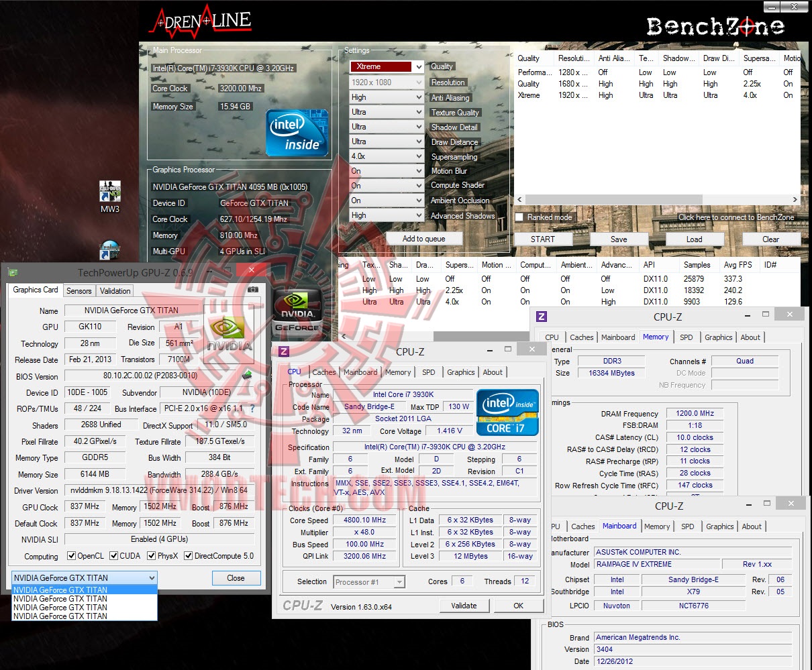This screenshot has width=812, height=670.
Task: Click the Clear button in BenchZone
Action: (770, 239)
